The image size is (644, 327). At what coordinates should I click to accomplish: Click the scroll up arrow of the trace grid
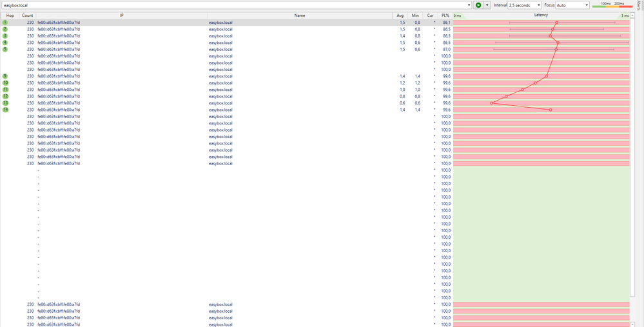[x=632, y=15]
